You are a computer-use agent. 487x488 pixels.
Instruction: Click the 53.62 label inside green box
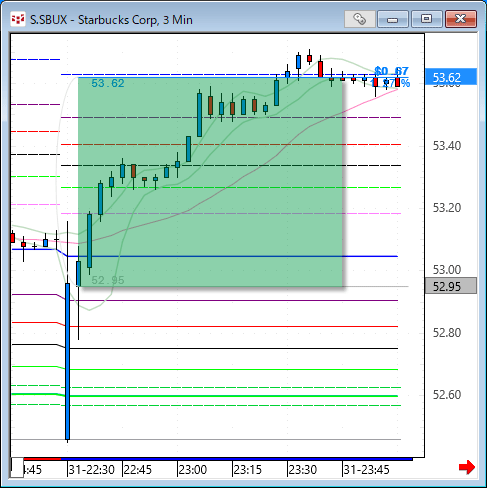point(108,83)
